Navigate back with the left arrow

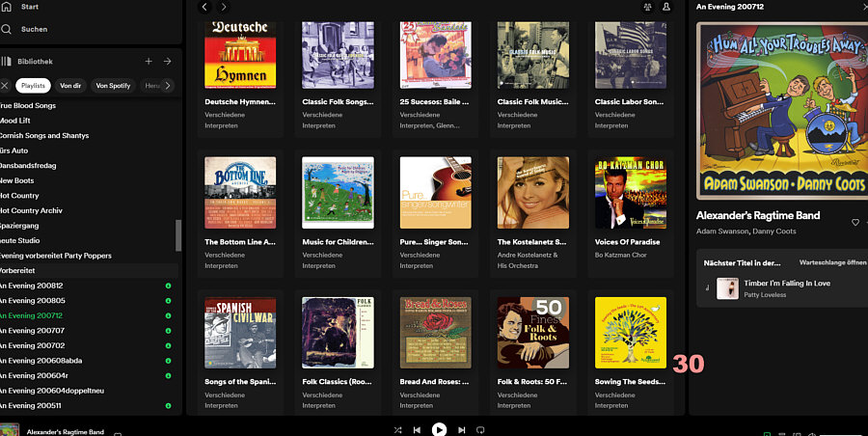click(204, 7)
